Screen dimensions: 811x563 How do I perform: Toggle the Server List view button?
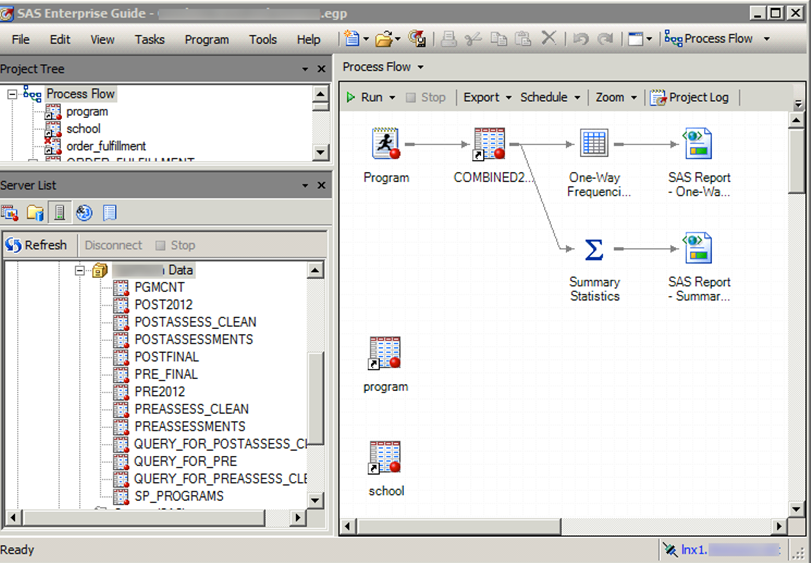[x=59, y=212]
